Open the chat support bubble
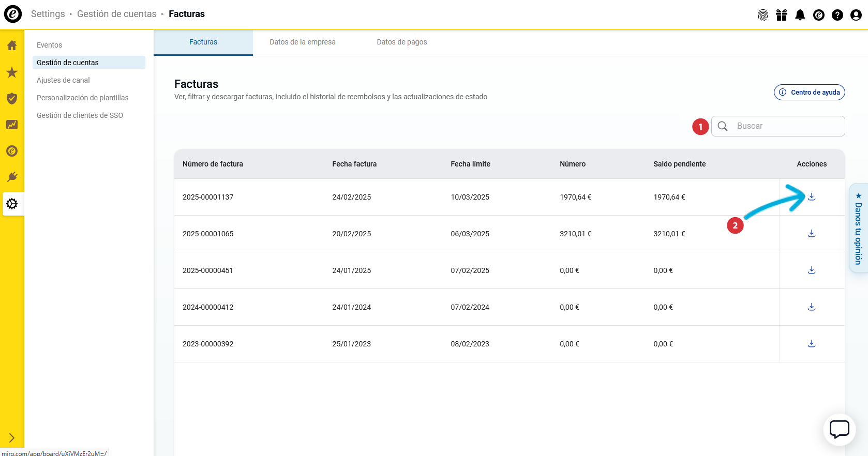Image resolution: width=868 pixels, height=456 pixels. (839, 429)
